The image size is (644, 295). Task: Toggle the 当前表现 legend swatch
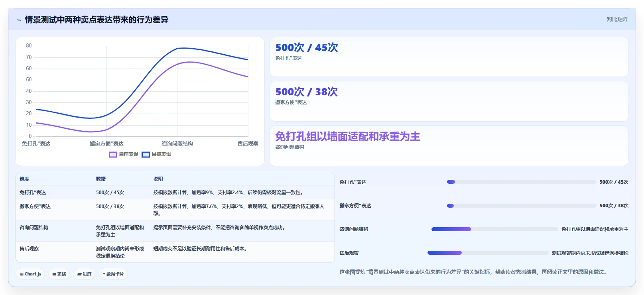[113, 155]
